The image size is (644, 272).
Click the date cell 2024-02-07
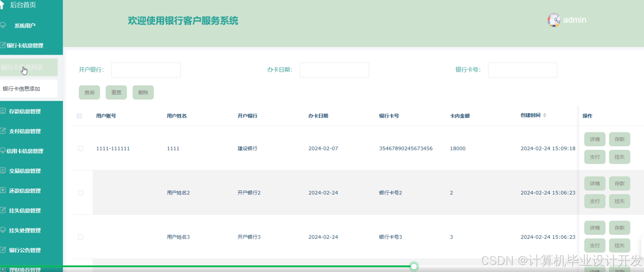pos(323,149)
